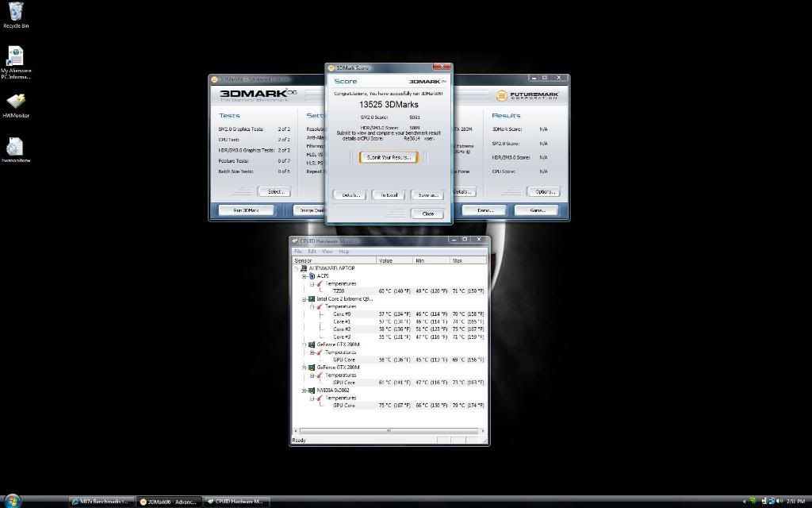
Task: Click the network icon in the system tray
Action: coord(771,502)
